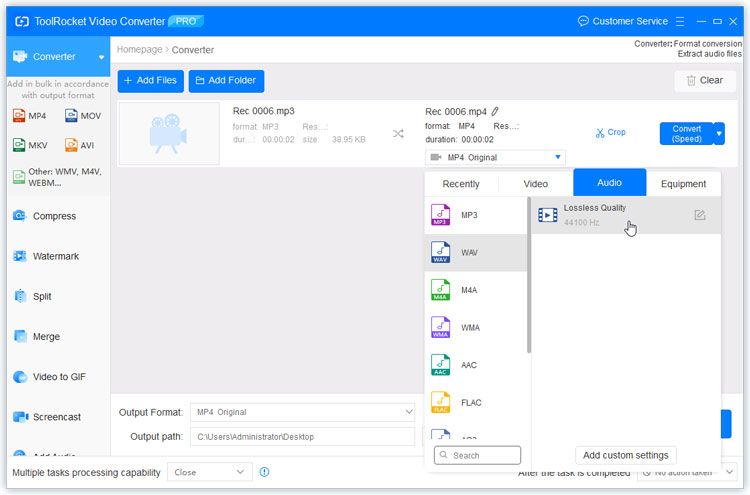Screen dimensions: 750x495
Task: Click the Output path field
Action: coord(302,437)
